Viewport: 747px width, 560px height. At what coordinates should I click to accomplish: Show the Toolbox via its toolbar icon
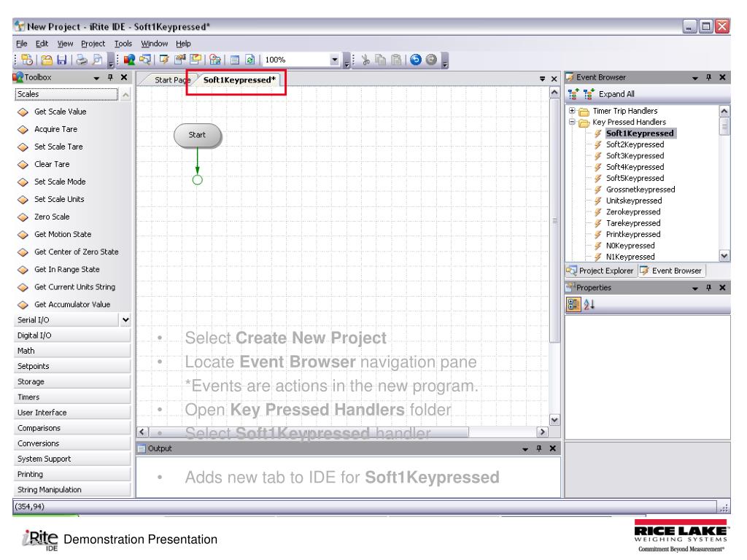coord(129,60)
